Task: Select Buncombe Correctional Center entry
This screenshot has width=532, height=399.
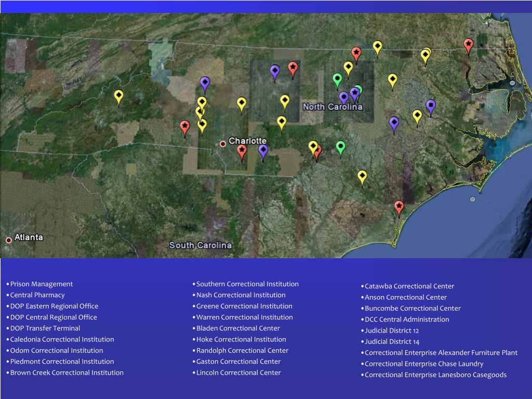Action: [413, 309]
